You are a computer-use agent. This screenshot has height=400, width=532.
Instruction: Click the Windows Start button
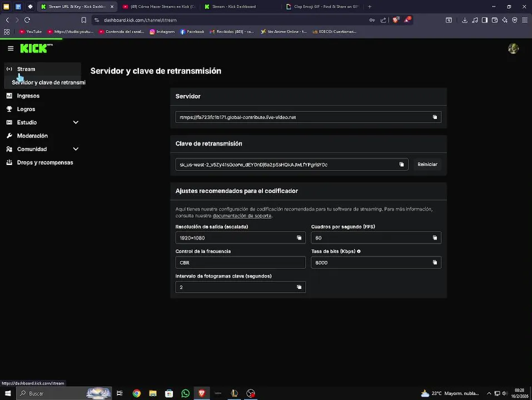point(8,393)
